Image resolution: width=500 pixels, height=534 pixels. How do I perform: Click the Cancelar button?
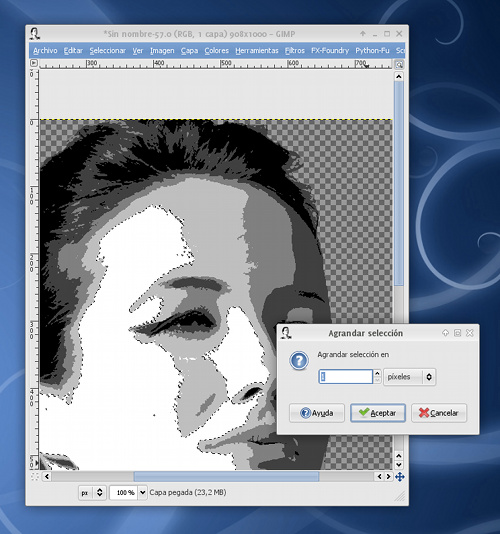coord(439,413)
